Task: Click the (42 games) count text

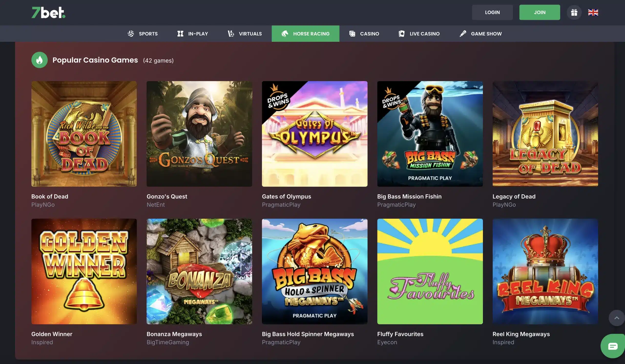Action: point(158,61)
